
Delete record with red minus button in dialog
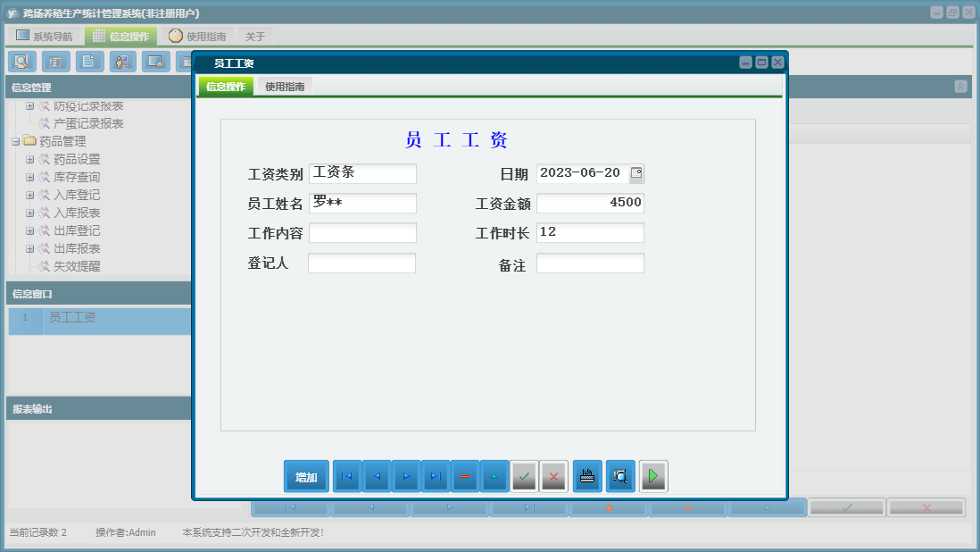point(465,476)
